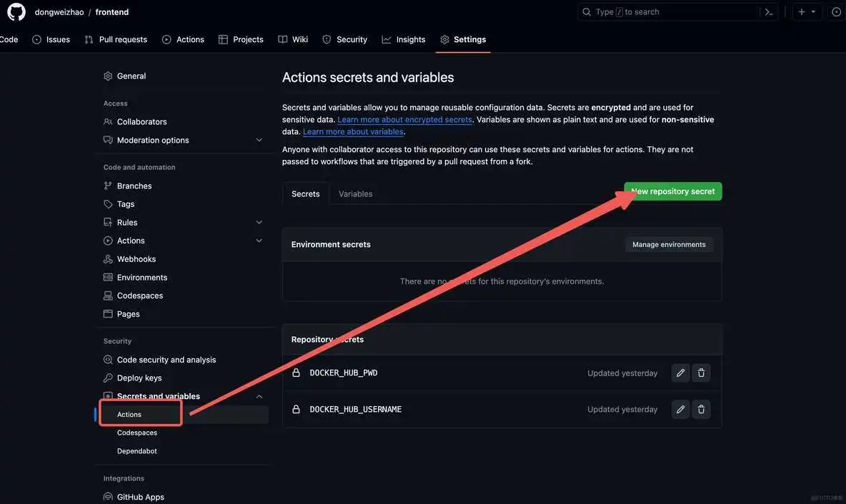This screenshot has height=504, width=846.
Task: Create a new repository secret
Action: pyautogui.click(x=672, y=191)
